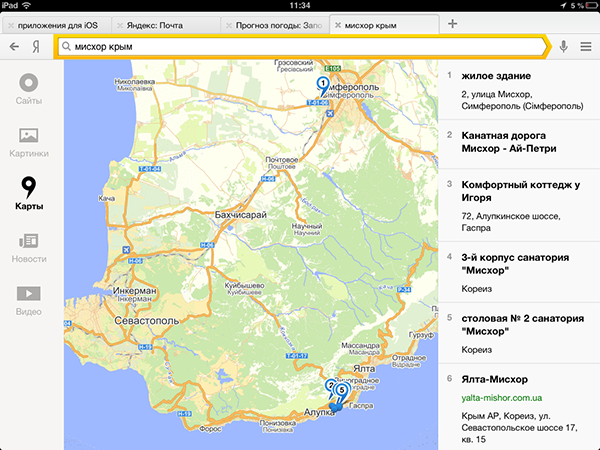The height and width of the screenshot is (450, 600).
Task: Check battery indicator in status bar
Action: click(x=592, y=5)
